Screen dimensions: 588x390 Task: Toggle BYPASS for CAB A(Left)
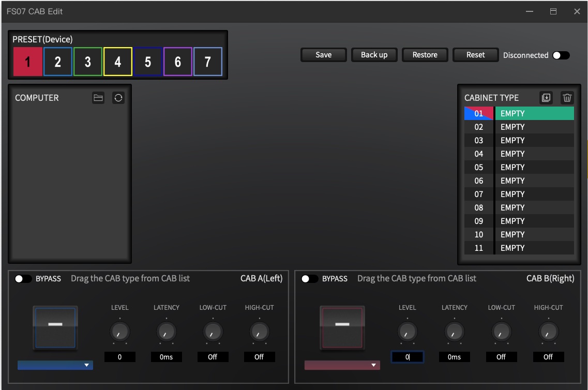click(23, 279)
